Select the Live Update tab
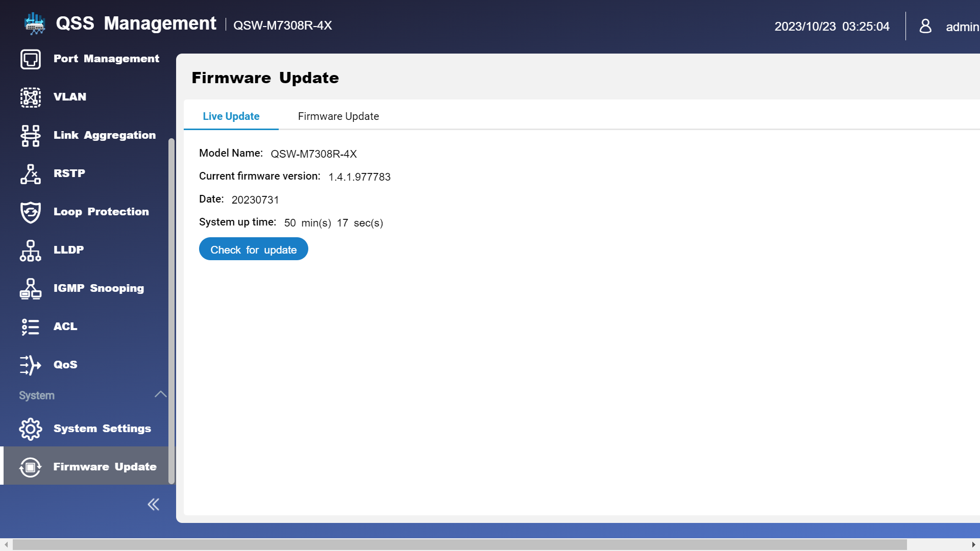Image resolution: width=980 pixels, height=551 pixels. click(x=231, y=116)
